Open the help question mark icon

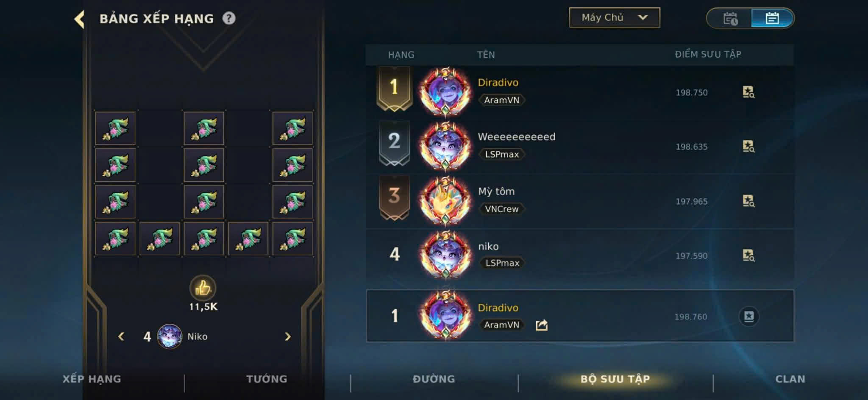229,18
